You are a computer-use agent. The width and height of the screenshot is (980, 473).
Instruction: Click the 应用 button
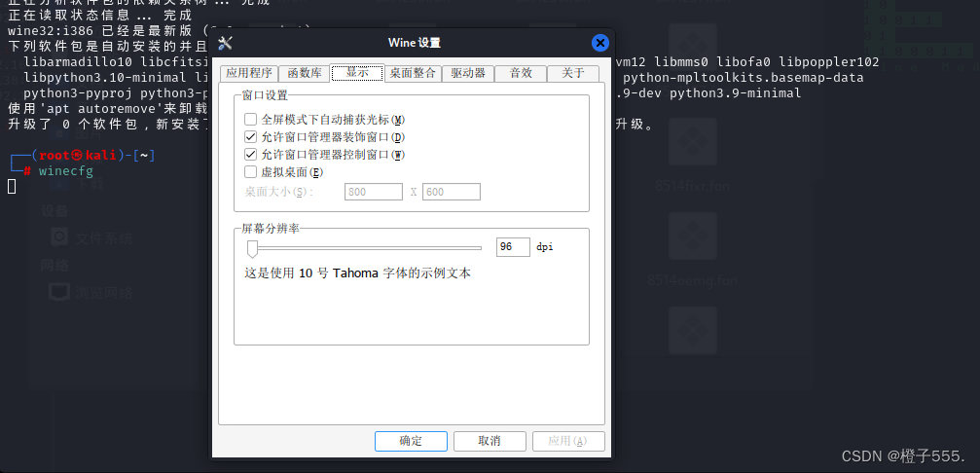pyautogui.click(x=568, y=441)
